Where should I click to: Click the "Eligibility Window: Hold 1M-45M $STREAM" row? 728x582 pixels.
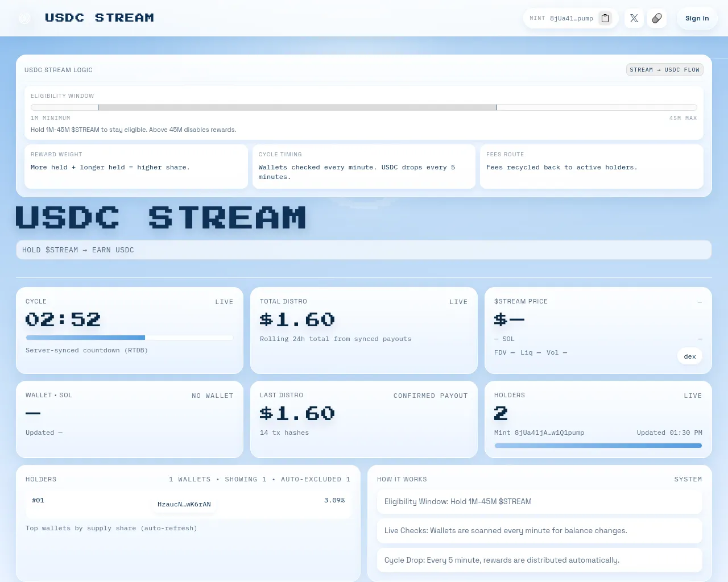539,502
